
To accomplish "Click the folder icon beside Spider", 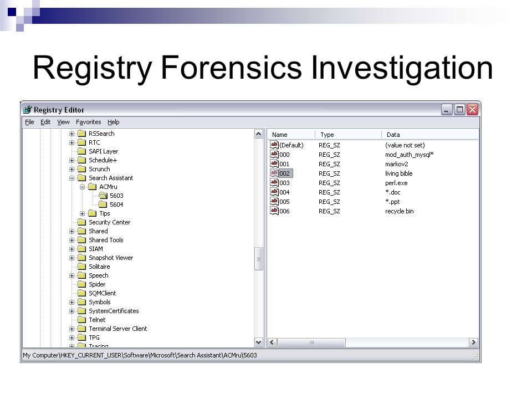I will tap(82, 284).
